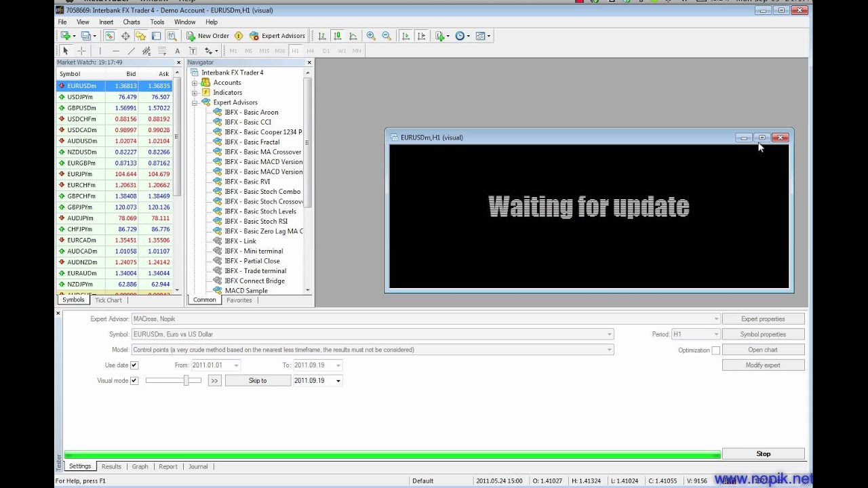Expand the Indicators tree node
This screenshot has width=868, height=488.
195,93
